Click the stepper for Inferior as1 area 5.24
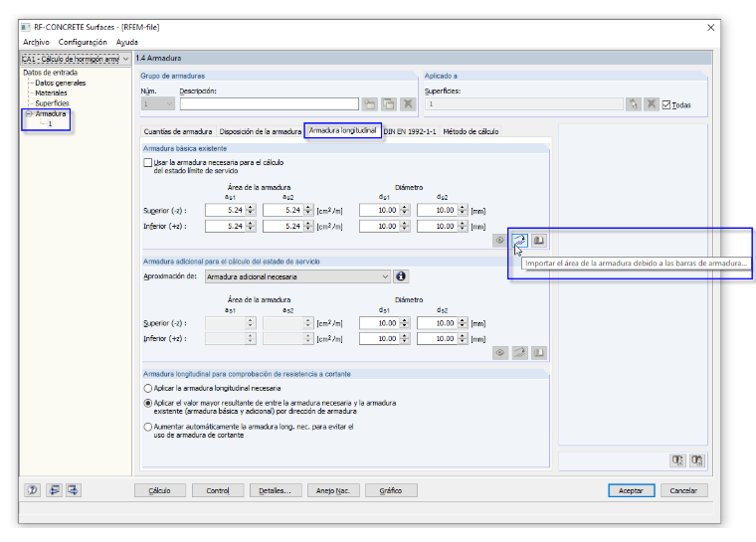The height and width of the screenshot is (542, 756). pos(251,226)
